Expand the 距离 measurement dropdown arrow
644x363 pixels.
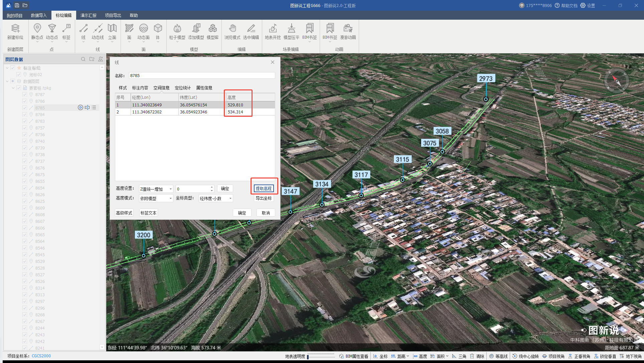point(408,356)
